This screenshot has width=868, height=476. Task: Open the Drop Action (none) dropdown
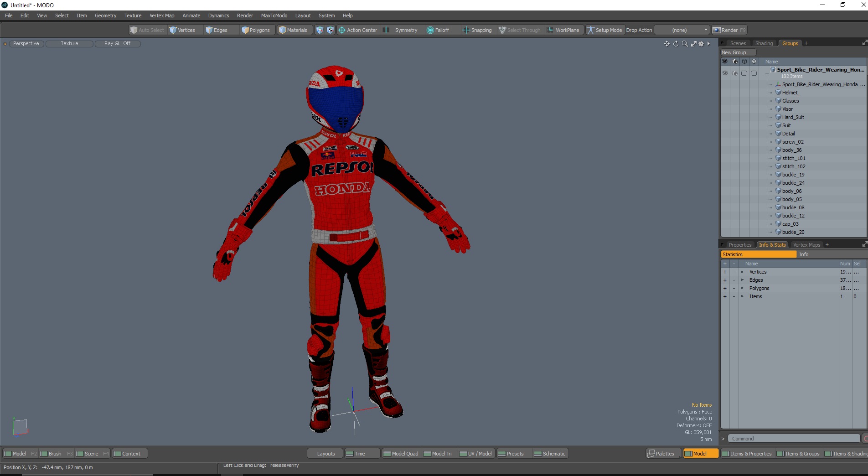tap(682, 30)
